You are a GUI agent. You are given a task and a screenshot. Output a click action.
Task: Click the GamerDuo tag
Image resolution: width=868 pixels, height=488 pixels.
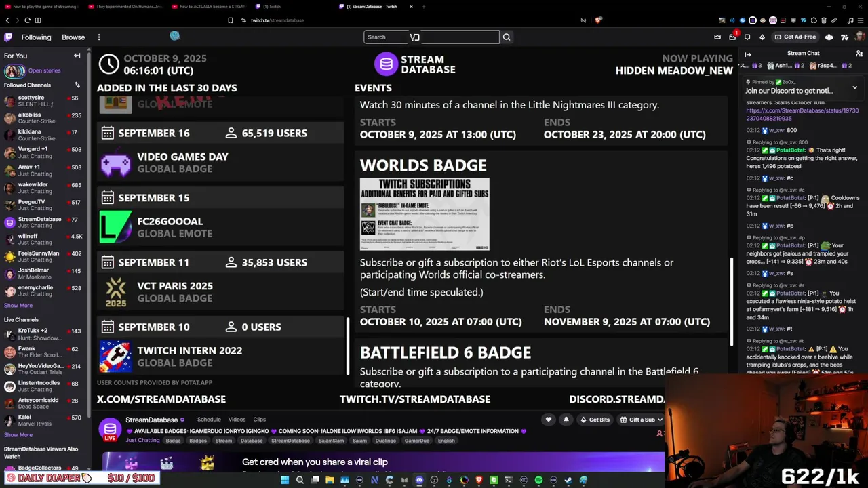(417, 441)
